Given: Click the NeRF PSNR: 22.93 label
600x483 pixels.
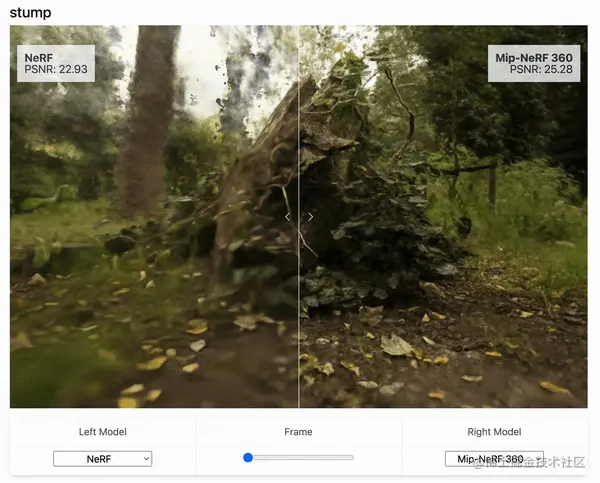Looking at the screenshot, I should (x=56, y=64).
